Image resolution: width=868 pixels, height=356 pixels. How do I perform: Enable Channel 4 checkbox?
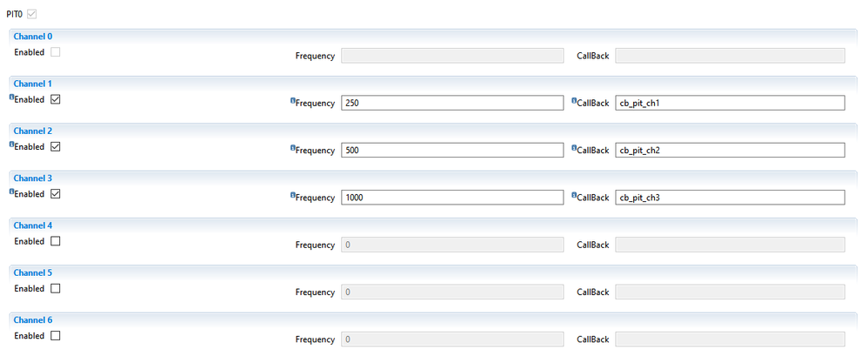56,241
